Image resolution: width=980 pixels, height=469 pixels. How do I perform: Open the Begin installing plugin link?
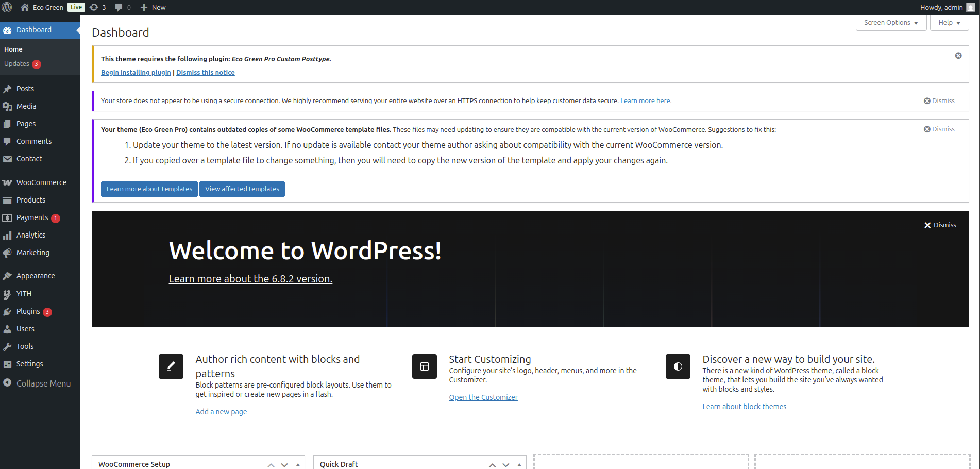[136, 73]
